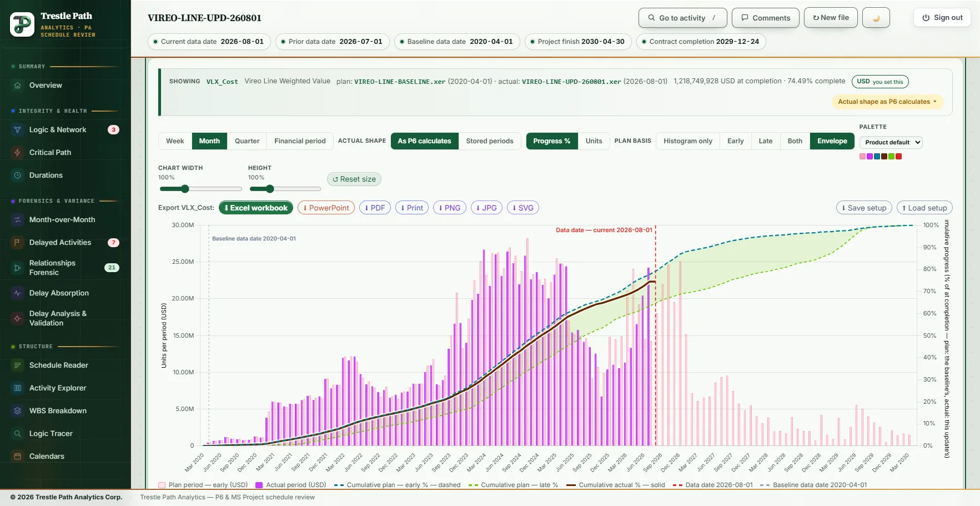Select the Week period option

(x=175, y=141)
